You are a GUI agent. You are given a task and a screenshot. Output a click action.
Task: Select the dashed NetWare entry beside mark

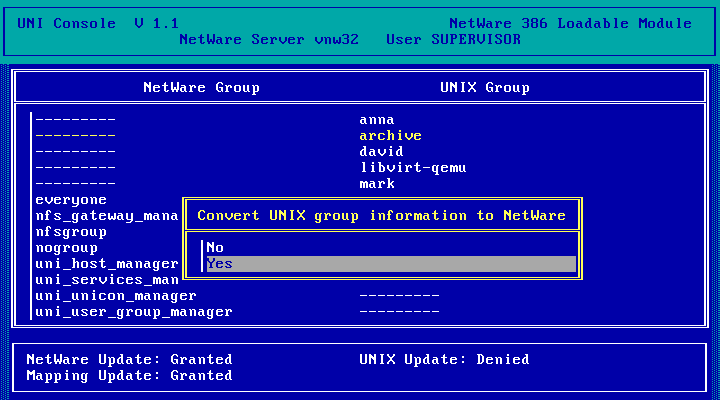point(75,184)
